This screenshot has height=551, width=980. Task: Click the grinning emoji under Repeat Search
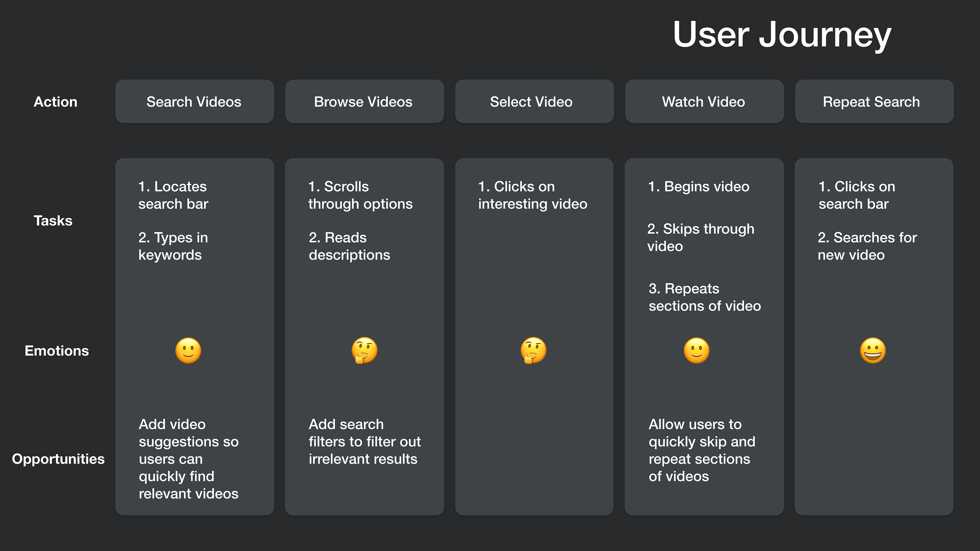873,350
